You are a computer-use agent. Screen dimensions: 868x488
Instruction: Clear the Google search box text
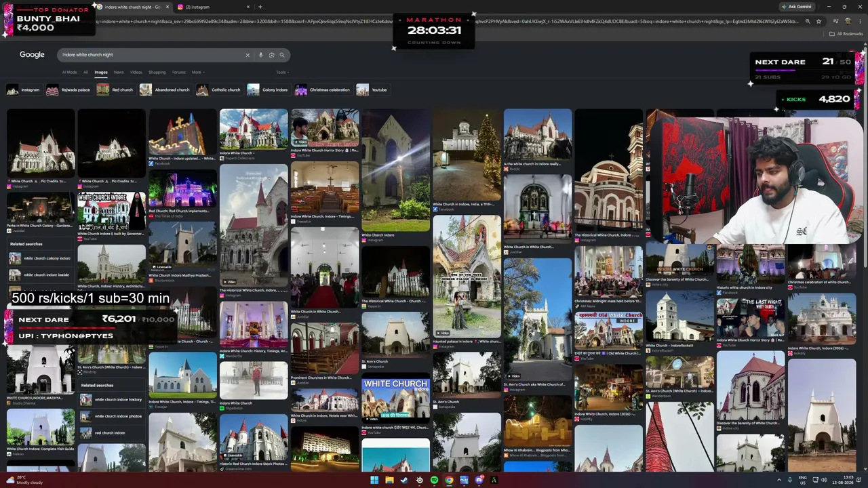pyautogui.click(x=248, y=55)
